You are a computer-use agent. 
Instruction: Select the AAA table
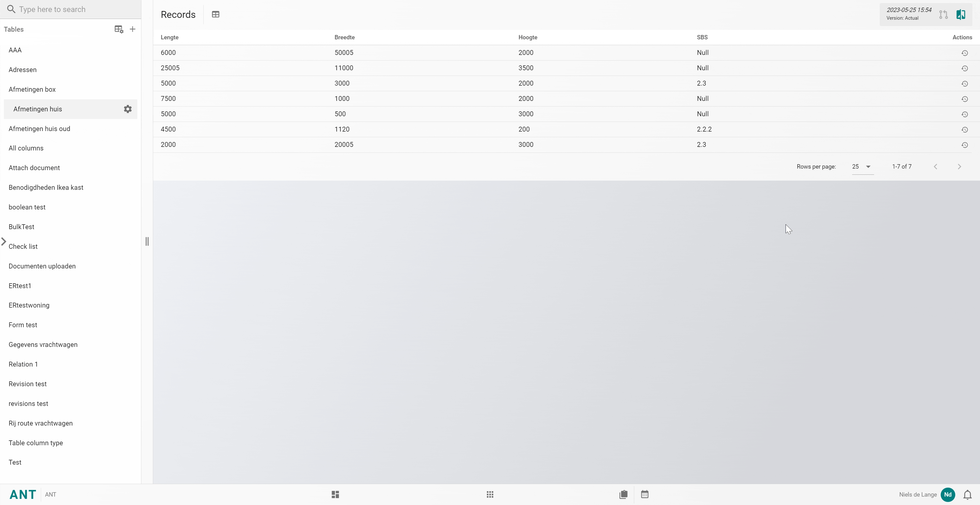70,50
